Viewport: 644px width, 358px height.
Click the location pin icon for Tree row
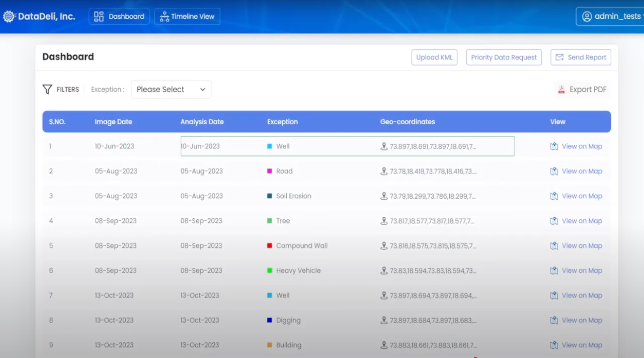coord(384,221)
